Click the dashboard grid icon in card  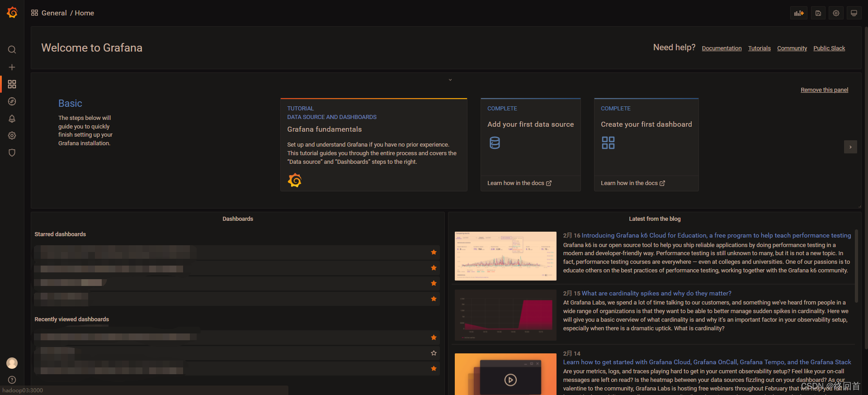tap(608, 143)
